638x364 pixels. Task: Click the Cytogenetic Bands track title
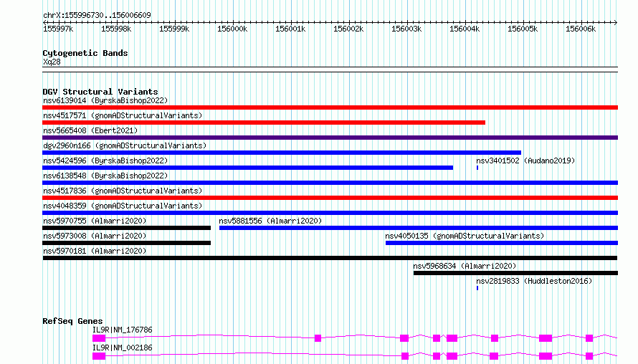pyautogui.click(x=85, y=53)
